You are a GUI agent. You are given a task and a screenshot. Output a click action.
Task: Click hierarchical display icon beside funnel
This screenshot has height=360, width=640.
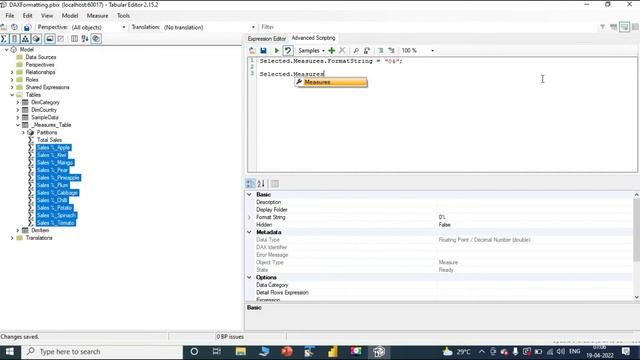click(613, 27)
